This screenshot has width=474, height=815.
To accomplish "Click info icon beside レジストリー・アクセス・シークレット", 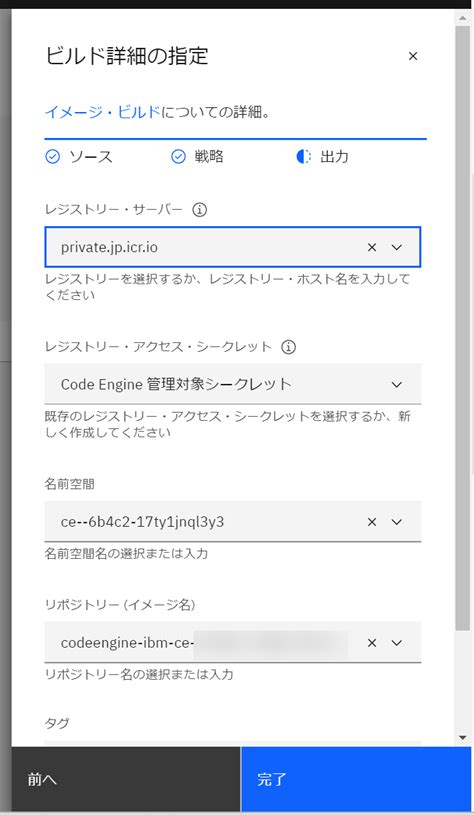I will pos(288,347).
